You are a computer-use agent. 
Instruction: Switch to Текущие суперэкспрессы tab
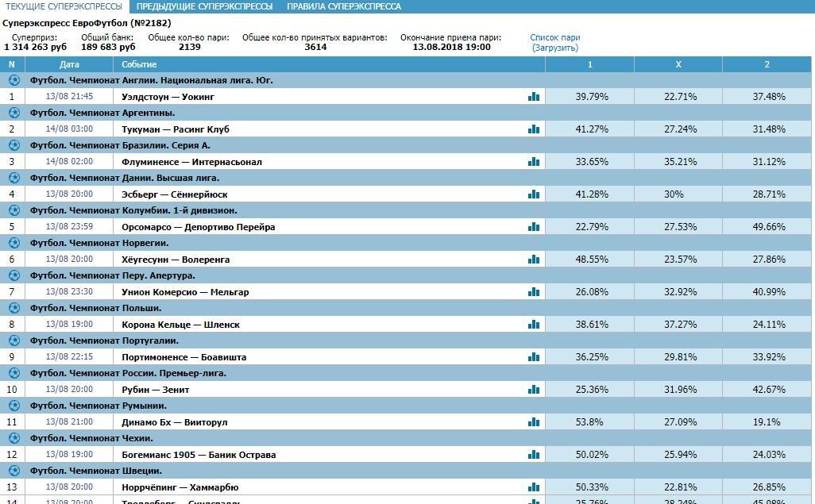64,6
